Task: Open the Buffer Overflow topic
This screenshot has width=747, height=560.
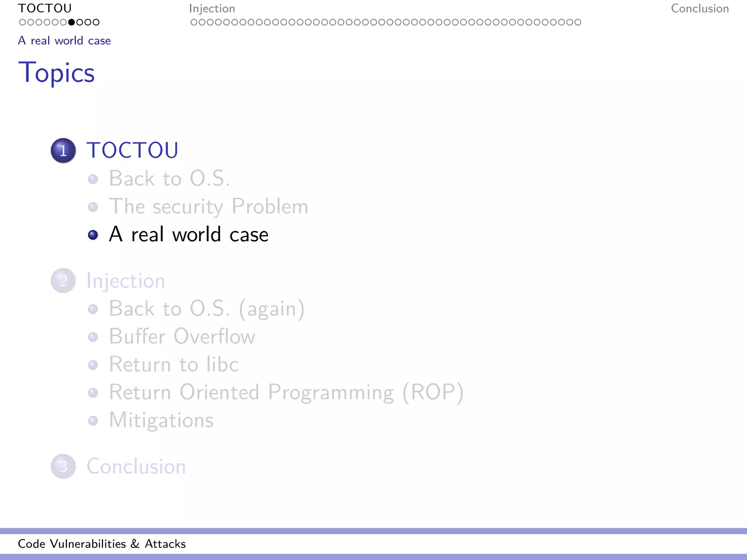Action: tap(182, 336)
